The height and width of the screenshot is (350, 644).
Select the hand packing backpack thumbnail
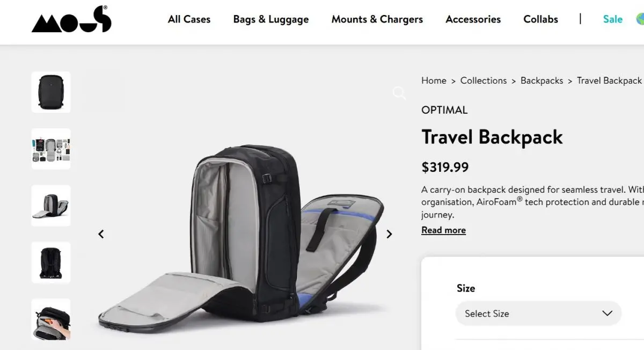click(x=51, y=319)
